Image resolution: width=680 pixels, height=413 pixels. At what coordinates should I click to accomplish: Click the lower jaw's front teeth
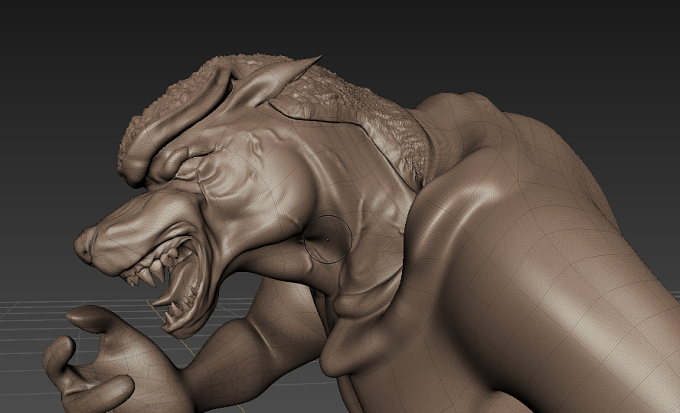point(176,312)
